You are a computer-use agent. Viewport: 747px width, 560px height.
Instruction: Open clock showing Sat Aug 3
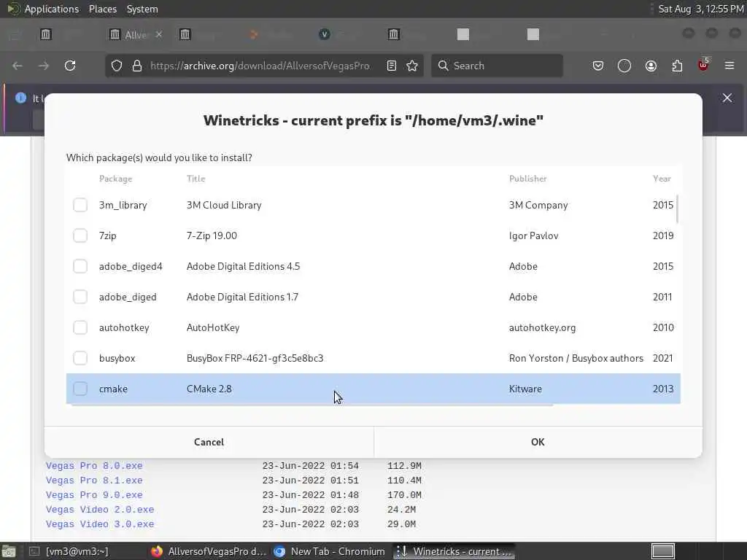click(x=701, y=9)
